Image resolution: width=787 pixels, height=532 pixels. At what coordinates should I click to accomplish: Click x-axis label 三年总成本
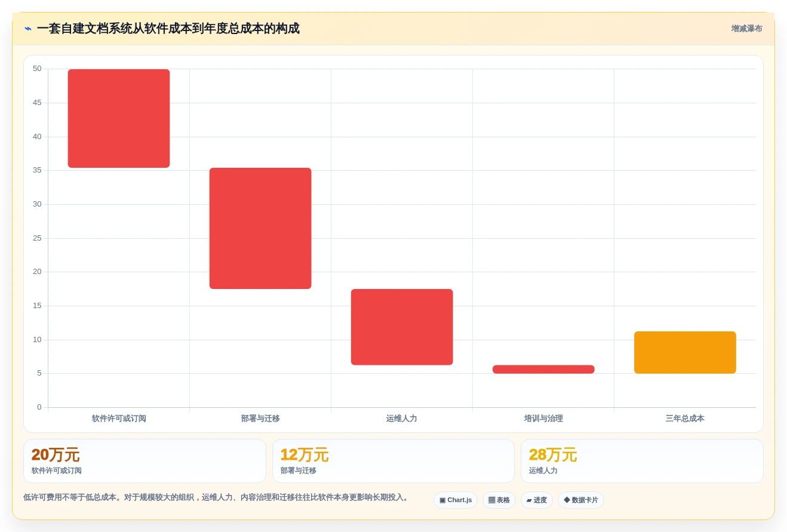(x=685, y=419)
